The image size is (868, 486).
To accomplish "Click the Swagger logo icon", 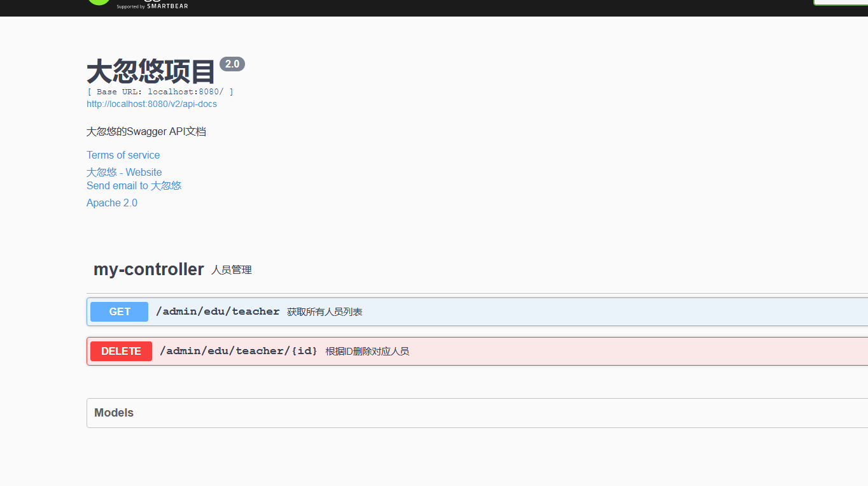I will [99, 3].
